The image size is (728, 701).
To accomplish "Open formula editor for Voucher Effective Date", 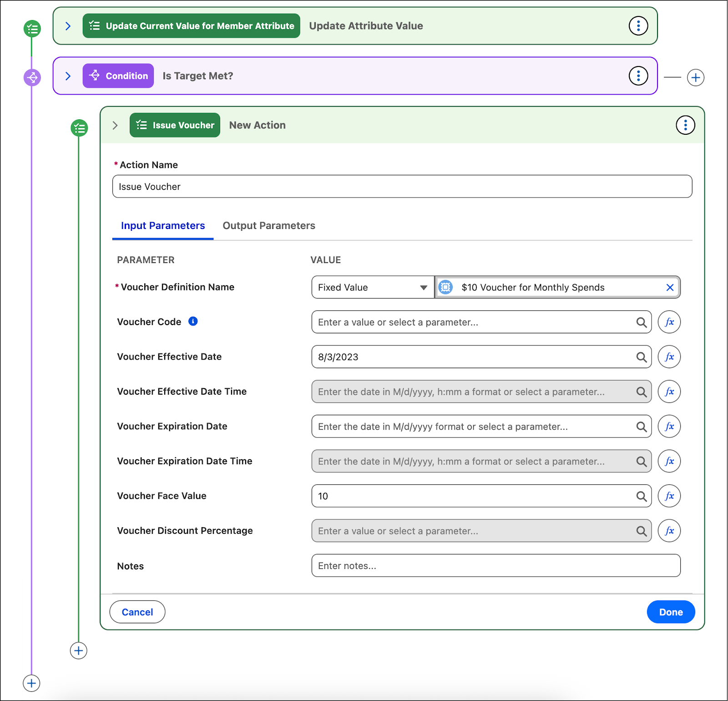I will tap(669, 357).
